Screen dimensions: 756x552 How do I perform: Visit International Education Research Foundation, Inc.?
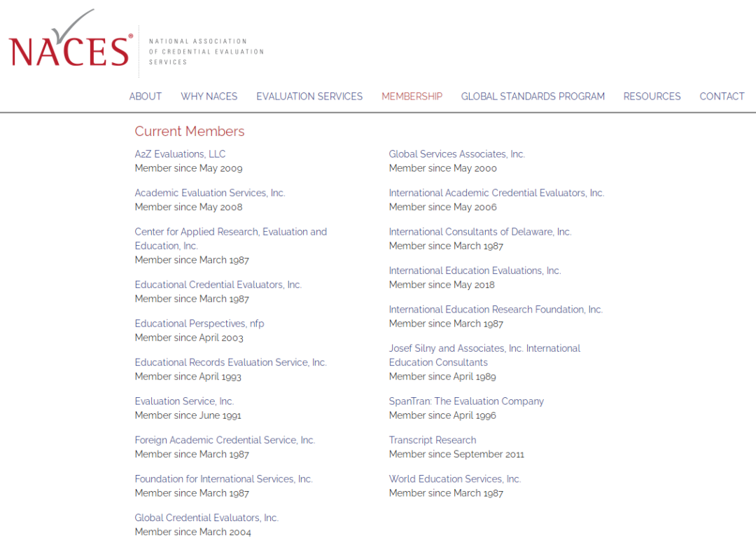pos(496,310)
